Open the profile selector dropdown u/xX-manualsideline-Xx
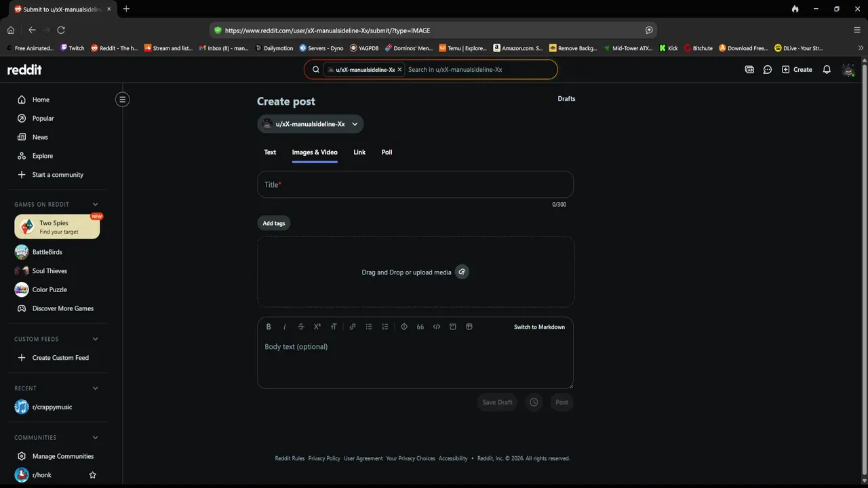868x488 pixels. 311,124
